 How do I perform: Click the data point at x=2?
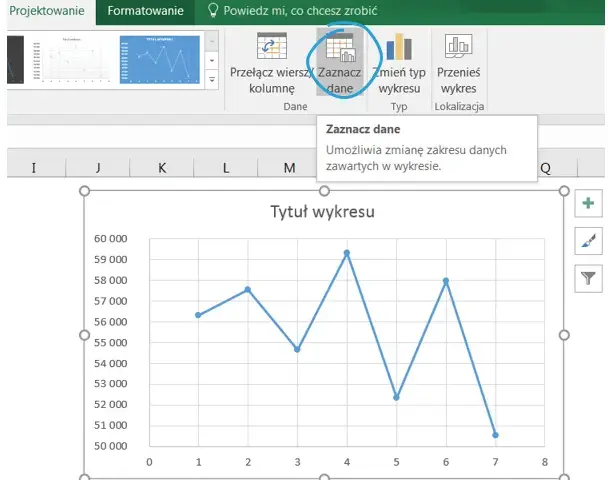click(x=248, y=290)
